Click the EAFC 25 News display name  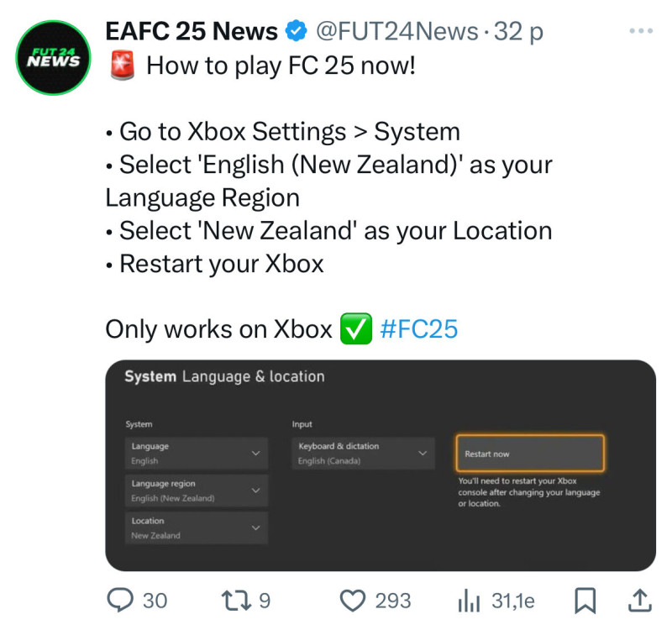click(192, 31)
